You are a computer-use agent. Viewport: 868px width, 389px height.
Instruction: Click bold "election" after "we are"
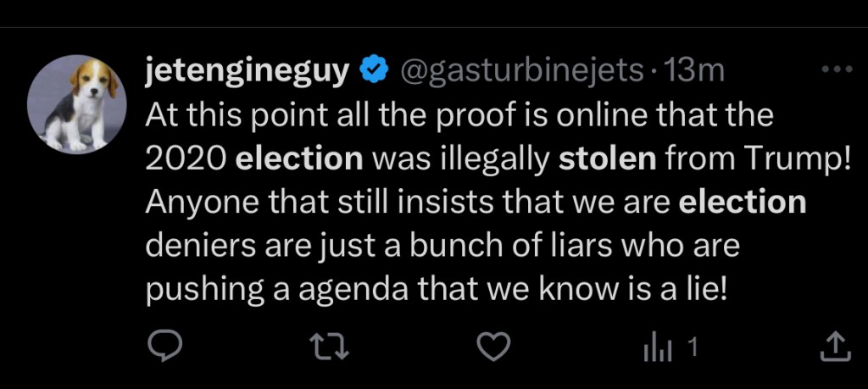742,204
